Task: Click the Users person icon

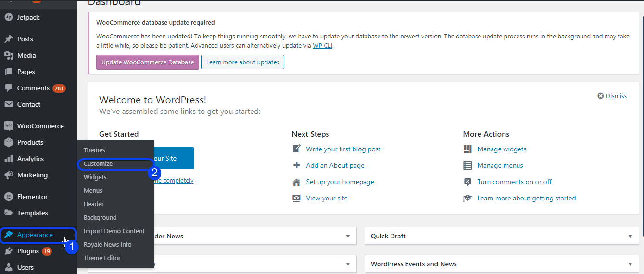Action: (x=8, y=267)
